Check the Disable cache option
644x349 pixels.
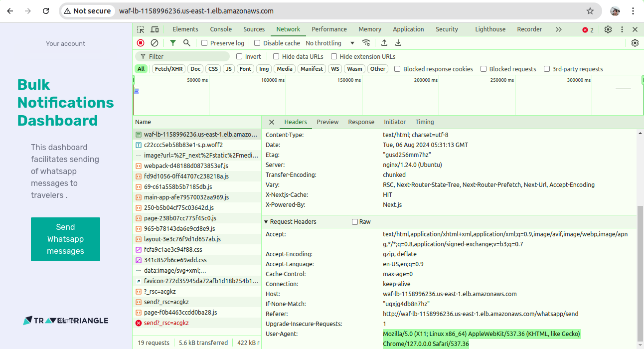tap(257, 43)
